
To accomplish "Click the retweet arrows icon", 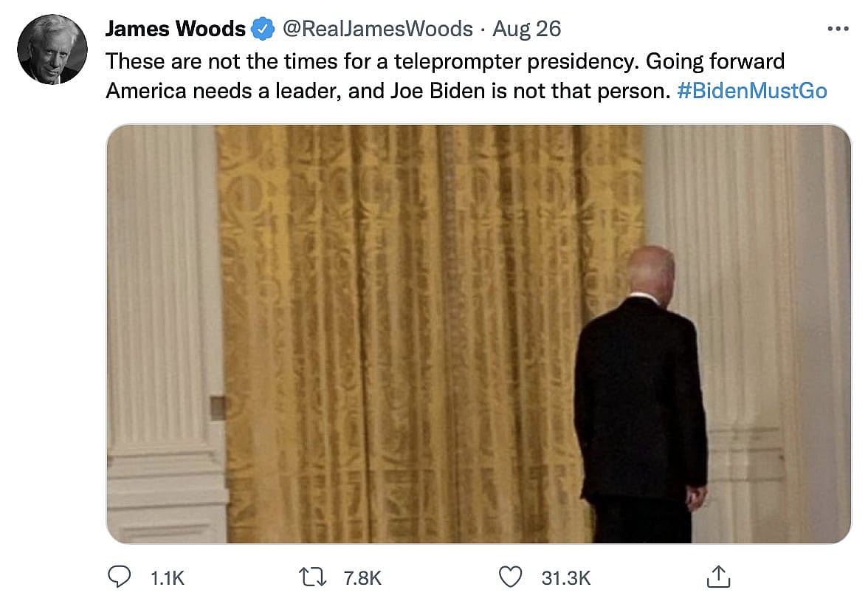I will pyautogui.click(x=313, y=577).
